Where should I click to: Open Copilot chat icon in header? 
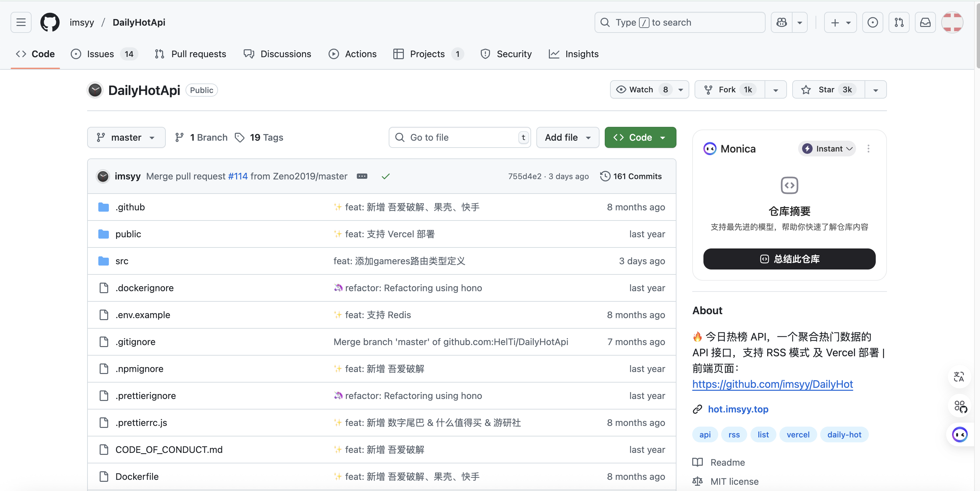pos(781,22)
